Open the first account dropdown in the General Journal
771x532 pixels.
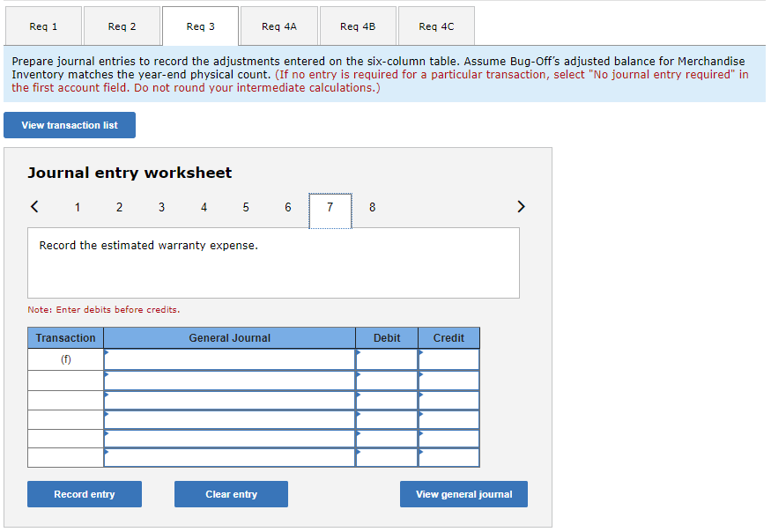(229, 358)
